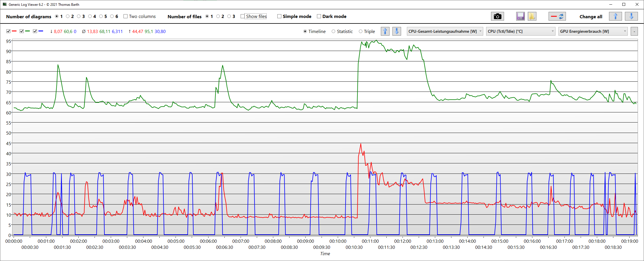Image resolution: width=644 pixels, height=261 pixels.
Task: Click diagram up arrow next to Triple
Action: pyautogui.click(x=385, y=31)
